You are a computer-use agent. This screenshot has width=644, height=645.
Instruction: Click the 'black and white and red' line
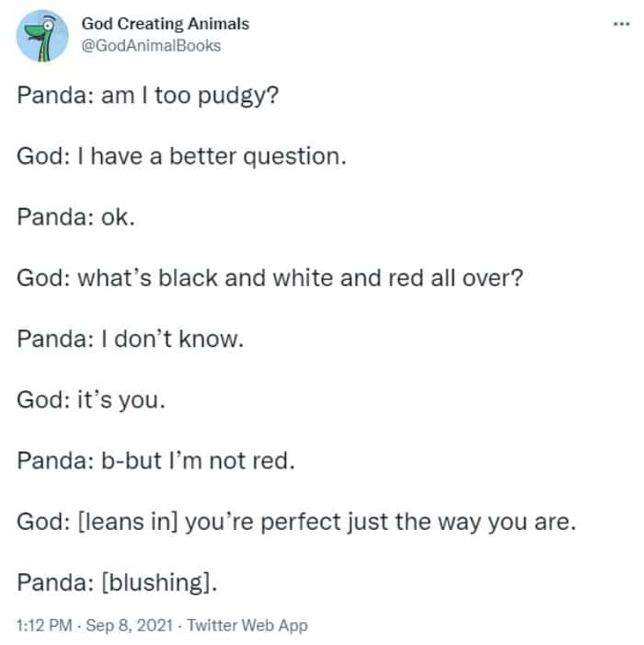tap(270, 278)
